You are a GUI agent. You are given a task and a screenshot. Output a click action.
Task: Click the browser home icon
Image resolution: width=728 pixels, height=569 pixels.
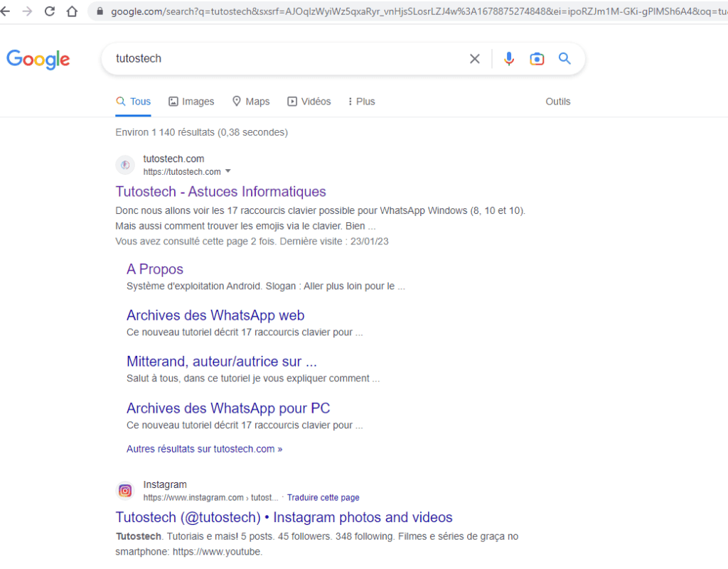point(71,11)
